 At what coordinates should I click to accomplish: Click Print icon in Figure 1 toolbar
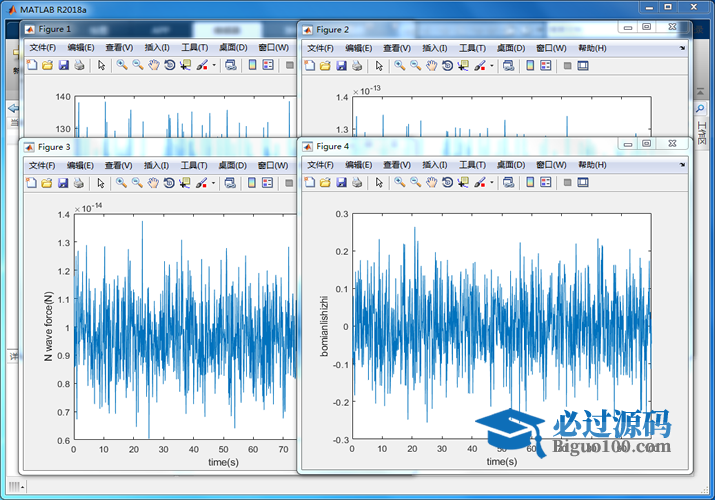(79, 65)
